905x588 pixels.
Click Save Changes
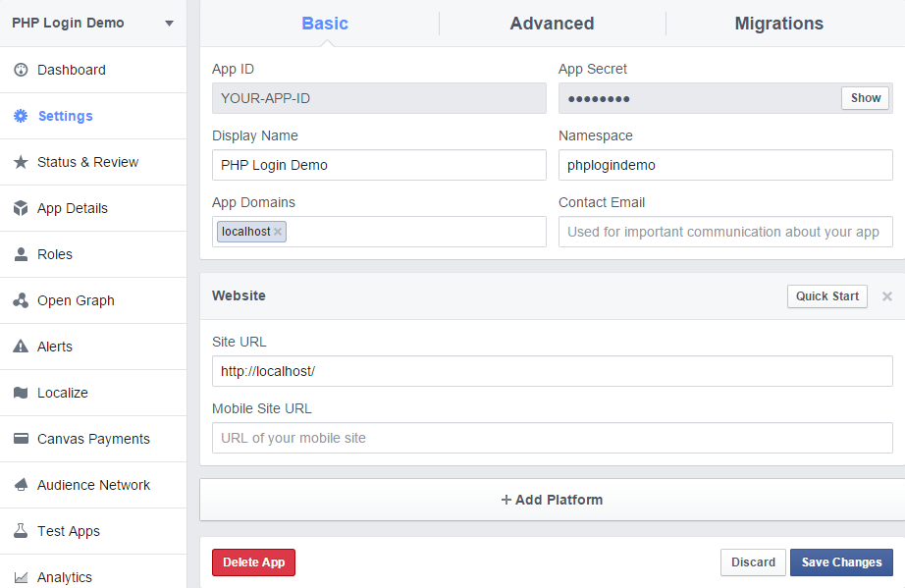pyautogui.click(x=841, y=562)
